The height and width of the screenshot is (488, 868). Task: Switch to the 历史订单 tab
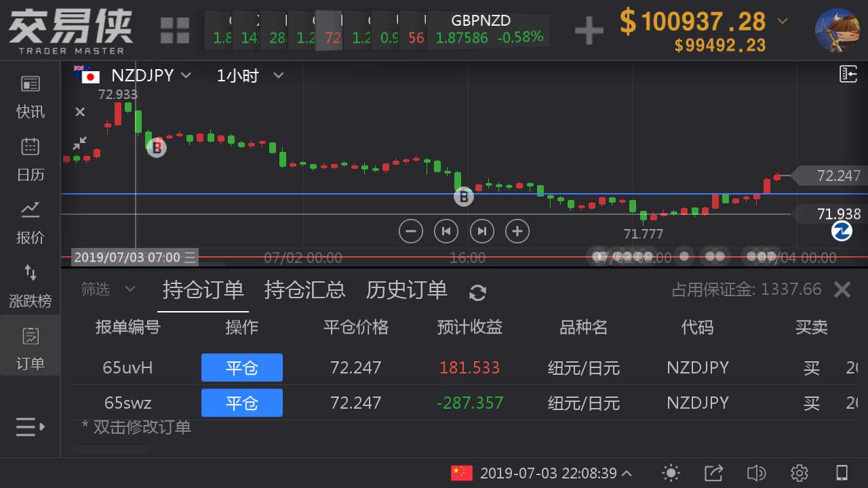[x=406, y=289]
